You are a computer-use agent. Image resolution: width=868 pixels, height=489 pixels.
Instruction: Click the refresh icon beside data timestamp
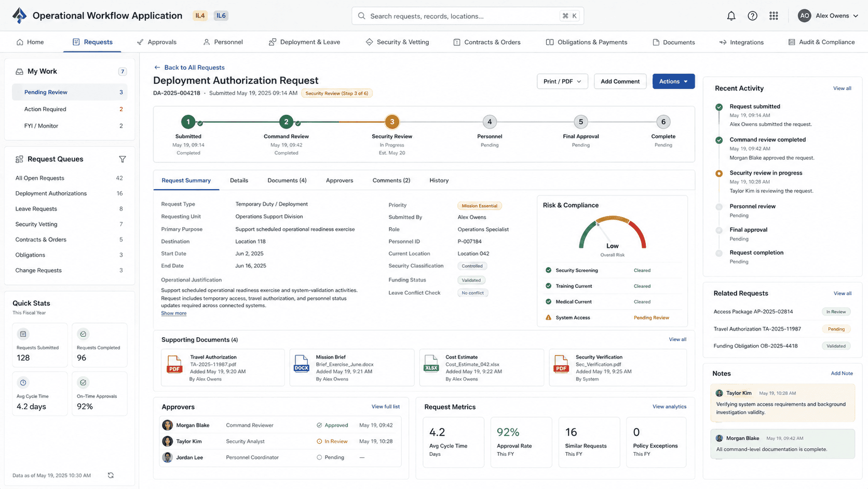111,475
